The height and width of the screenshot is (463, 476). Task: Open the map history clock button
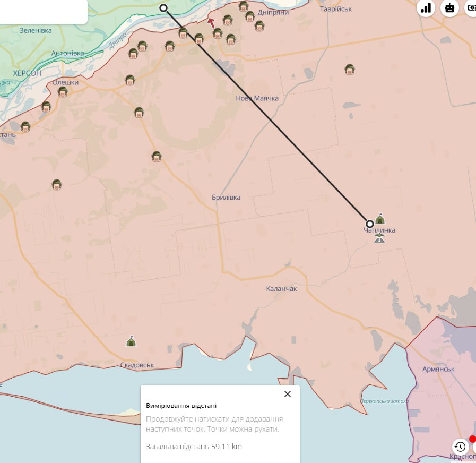click(460, 447)
